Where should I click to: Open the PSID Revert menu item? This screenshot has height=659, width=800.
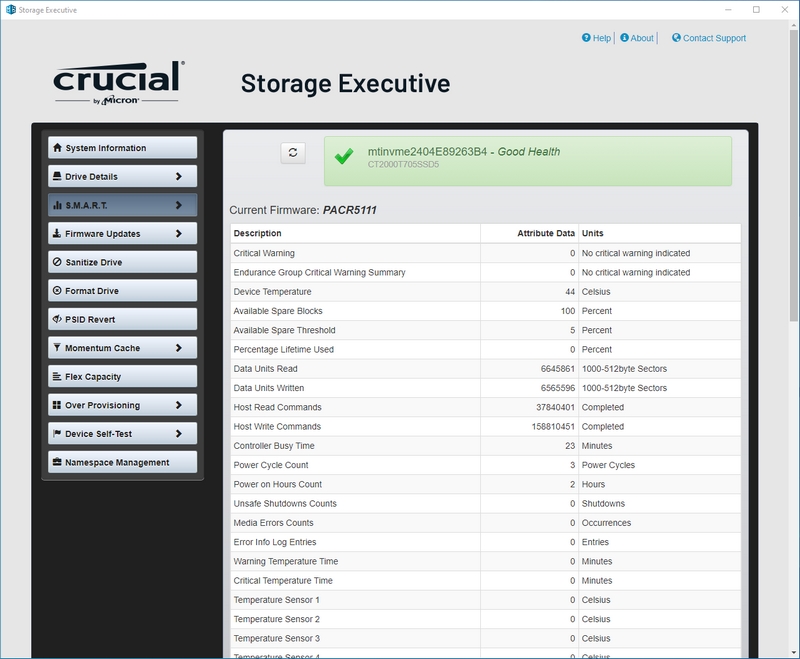pos(122,319)
